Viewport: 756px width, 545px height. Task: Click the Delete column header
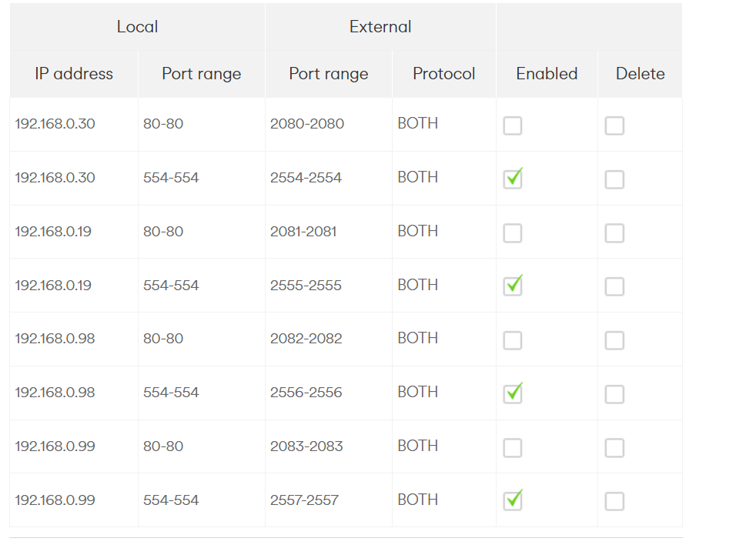pos(640,74)
